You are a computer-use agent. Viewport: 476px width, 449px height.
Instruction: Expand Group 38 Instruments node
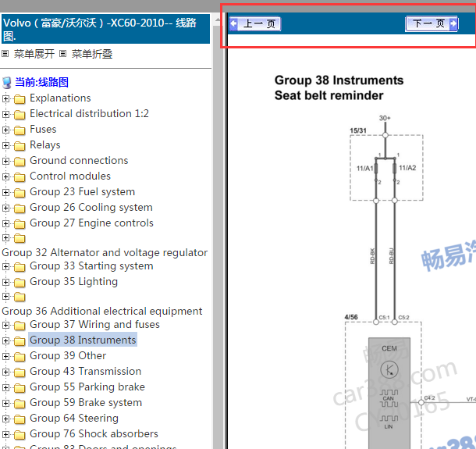pos(5,341)
